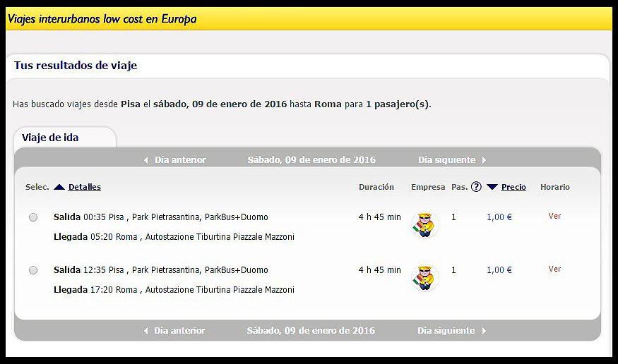Viewport: 618px width, 364px height.
Task: Select the 00:35 Pisa departure radio button
Action: coord(33,217)
